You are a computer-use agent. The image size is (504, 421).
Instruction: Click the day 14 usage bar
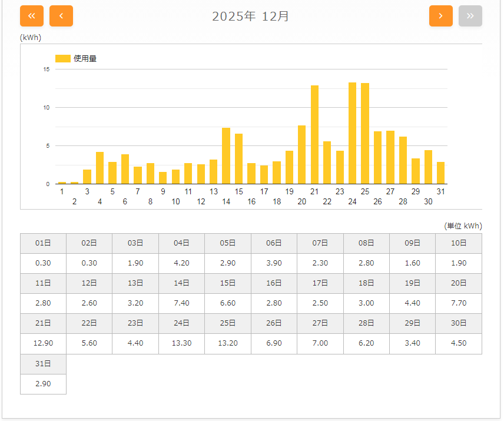coord(226,156)
